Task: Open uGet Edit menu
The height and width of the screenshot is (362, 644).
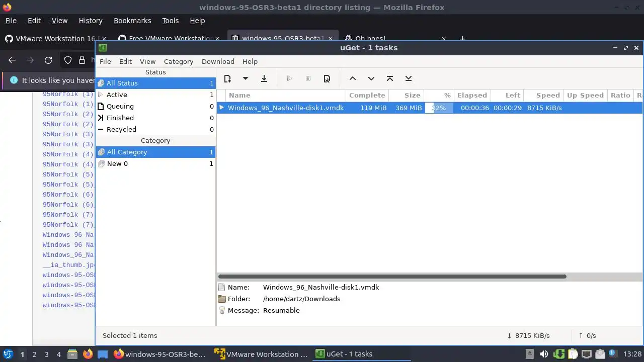Action: click(125, 61)
